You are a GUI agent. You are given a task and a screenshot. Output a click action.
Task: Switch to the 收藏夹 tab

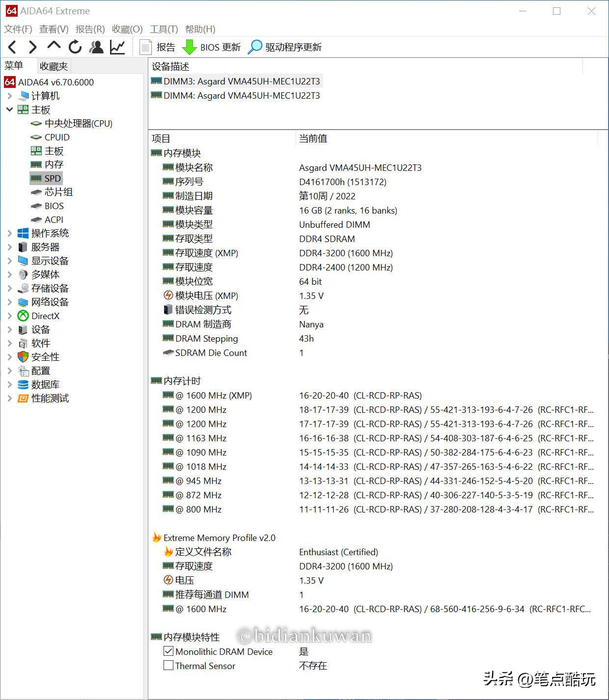click(x=54, y=66)
